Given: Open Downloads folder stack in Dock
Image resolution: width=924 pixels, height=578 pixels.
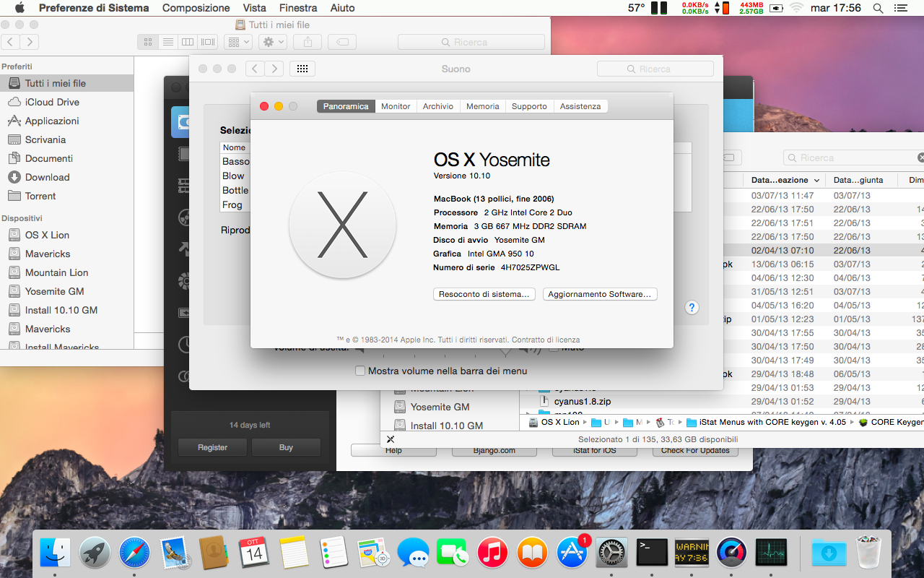Looking at the screenshot, I should [x=829, y=553].
